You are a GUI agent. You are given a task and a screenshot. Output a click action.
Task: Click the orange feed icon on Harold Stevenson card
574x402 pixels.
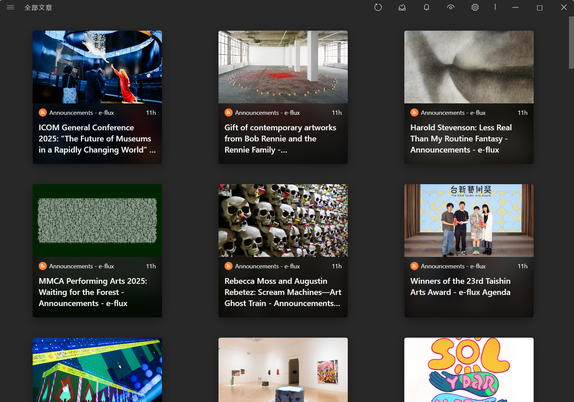click(x=414, y=112)
